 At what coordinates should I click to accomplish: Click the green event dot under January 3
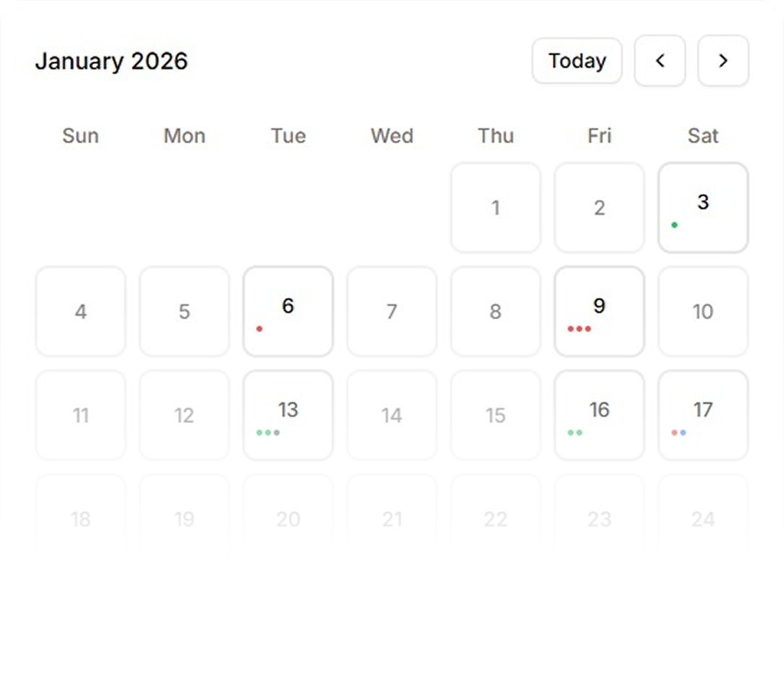[675, 224]
